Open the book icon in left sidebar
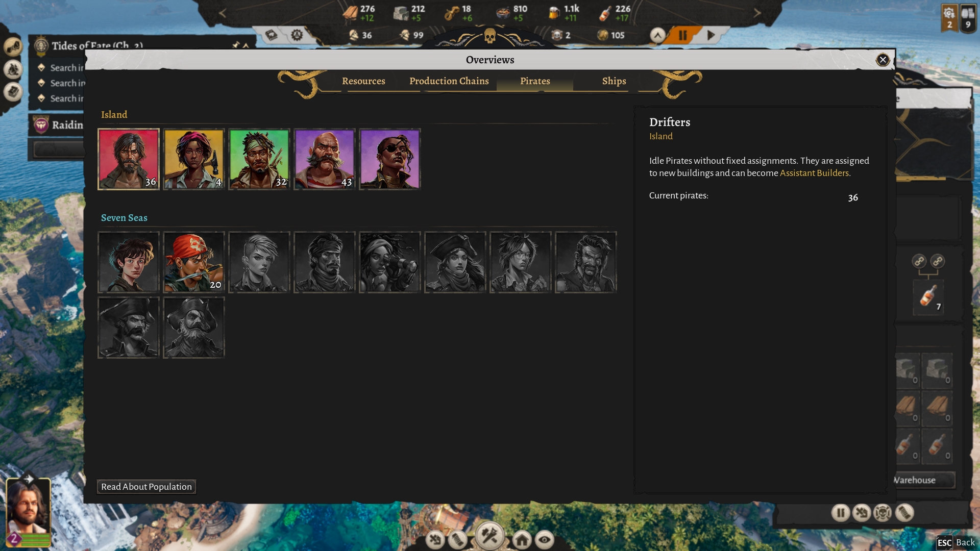The image size is (980, 551). (x=13, y=92)
